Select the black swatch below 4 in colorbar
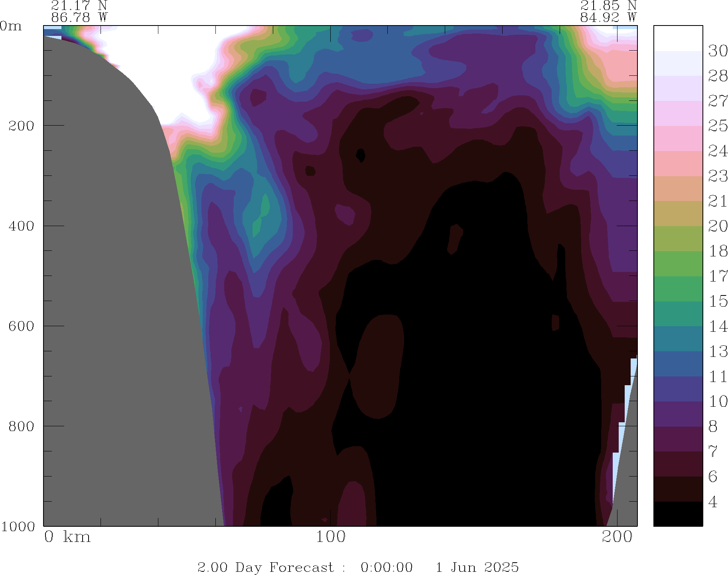The width and height of the screenshot is (728, 575). pyautogui.click(x=678, y=514)
